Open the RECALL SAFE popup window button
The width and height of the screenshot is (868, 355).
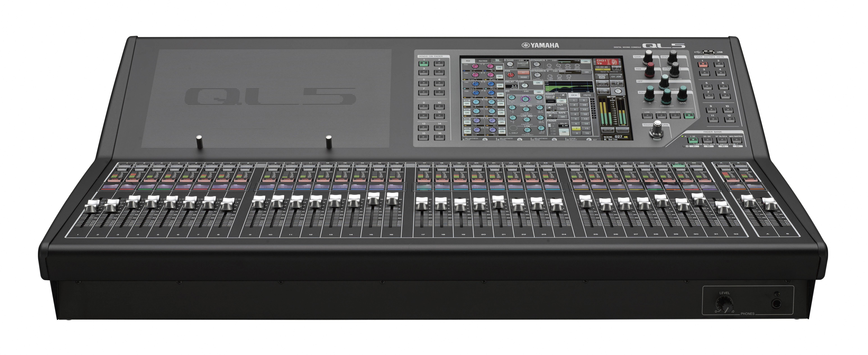[x=550, y=115]
